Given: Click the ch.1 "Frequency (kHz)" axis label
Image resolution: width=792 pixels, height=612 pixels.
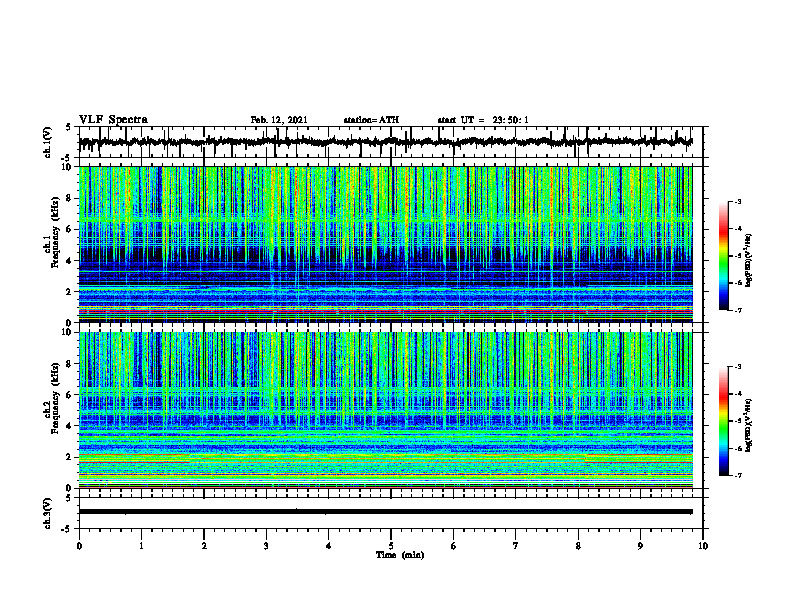Looking at the screenshot, I should pyautogui.click(x=55, y=232).
